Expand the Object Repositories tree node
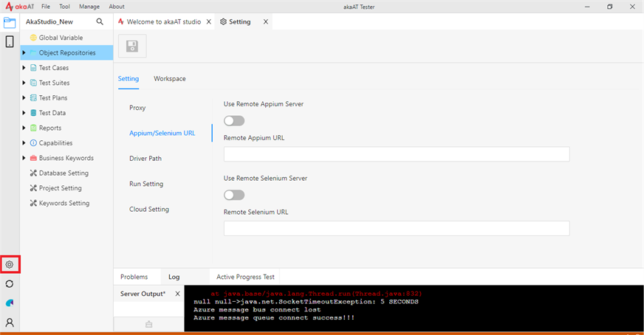This screenshot has height=335, width=644. [x=24, y=52]
